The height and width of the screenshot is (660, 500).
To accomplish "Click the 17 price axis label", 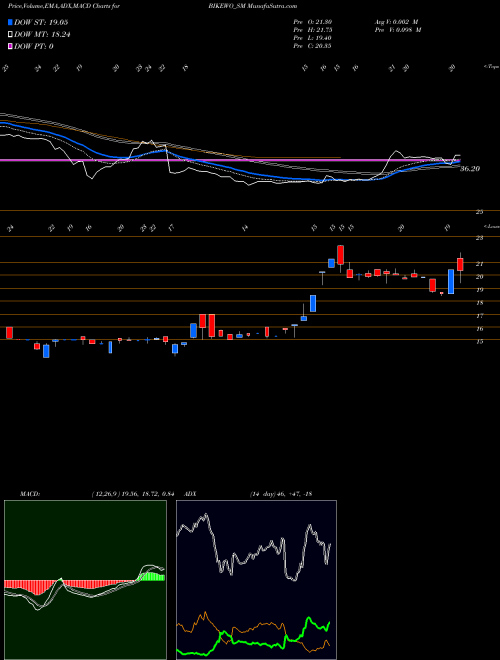I will click(x=479, y=315).
